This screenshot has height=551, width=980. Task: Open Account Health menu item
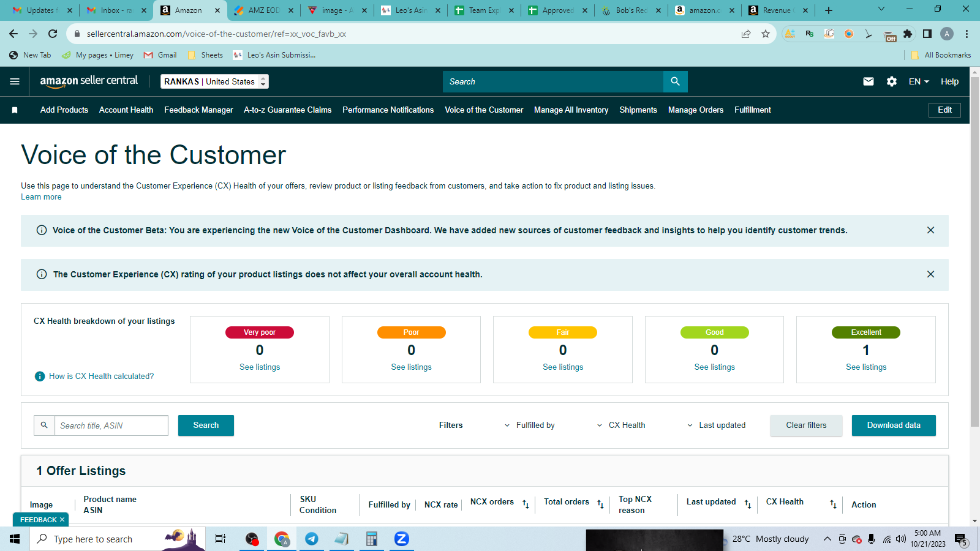[126, 110]
